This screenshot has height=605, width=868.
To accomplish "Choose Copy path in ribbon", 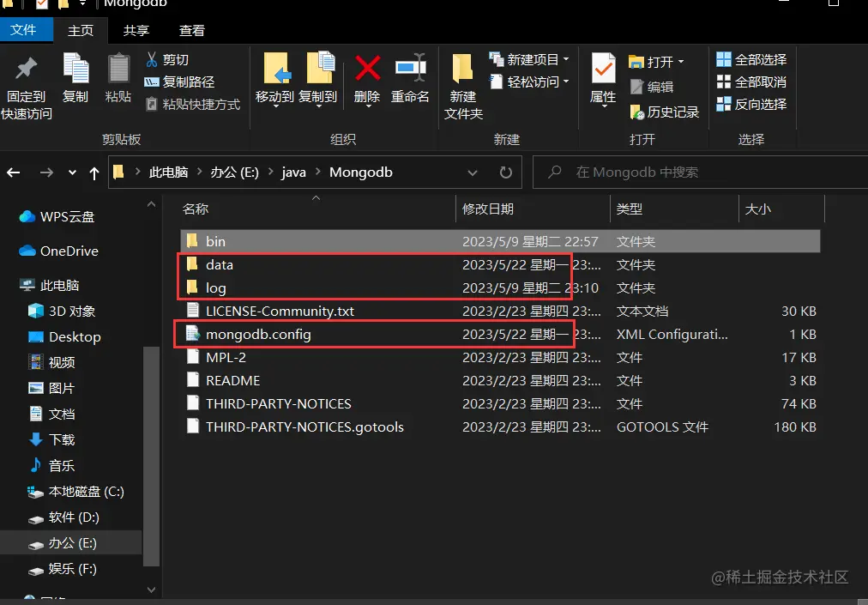I will 178,82.
